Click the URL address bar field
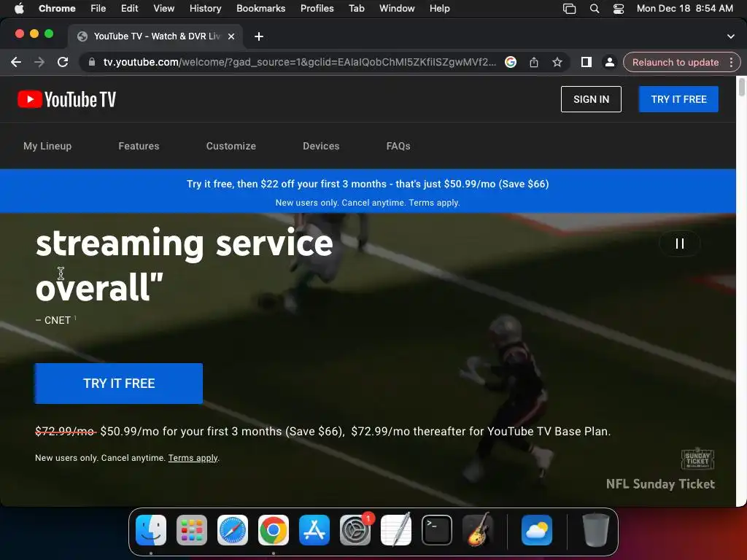Viewport: 747px width, 560px height. coord(299,62)
